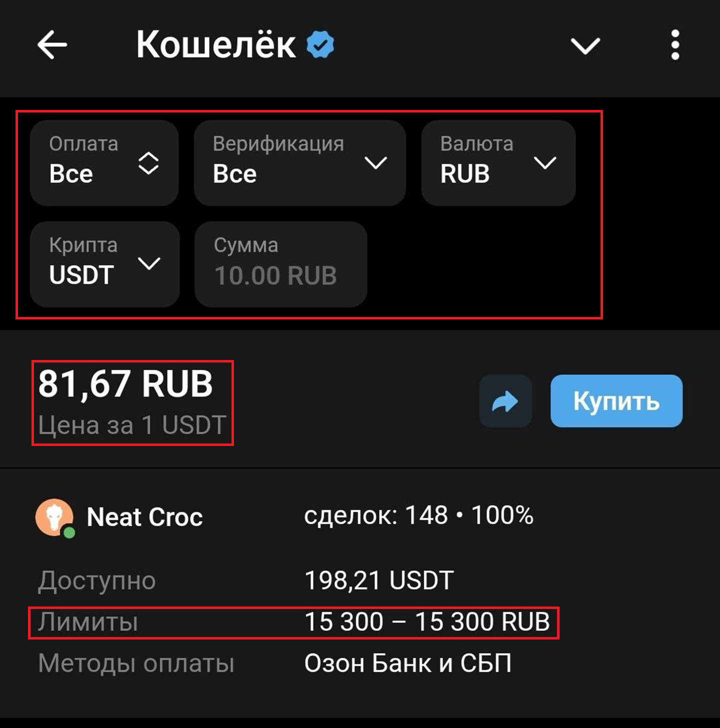The height and width of the screenshot is (728, 720).
Task: Tap the Купить button
Action: tap(616, 401)
